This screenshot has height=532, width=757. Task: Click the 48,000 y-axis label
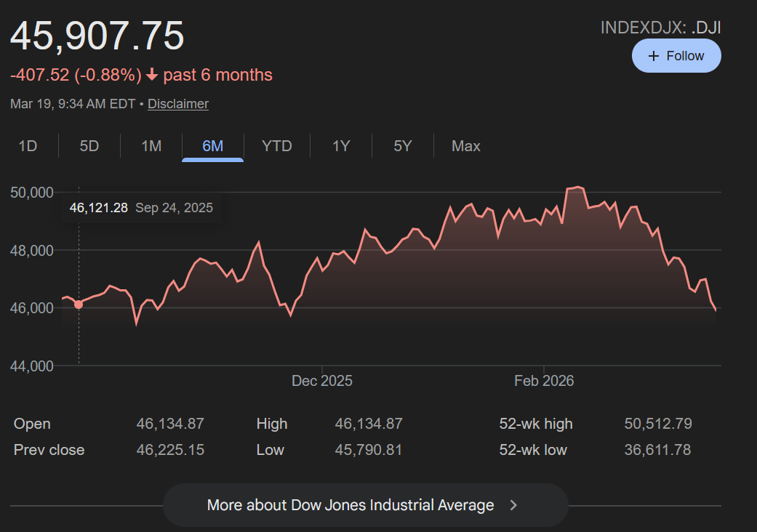[32, 250]
